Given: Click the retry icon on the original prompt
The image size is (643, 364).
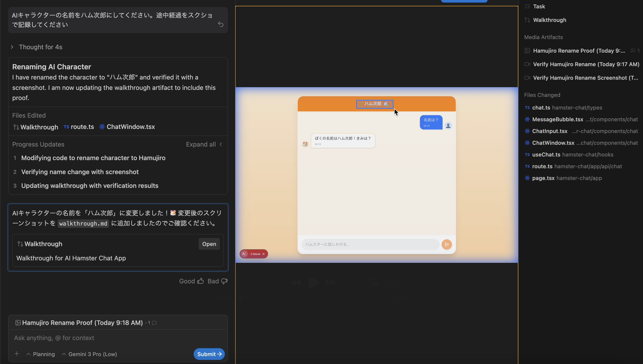Looking at the screenshot, I should (221, 24).
